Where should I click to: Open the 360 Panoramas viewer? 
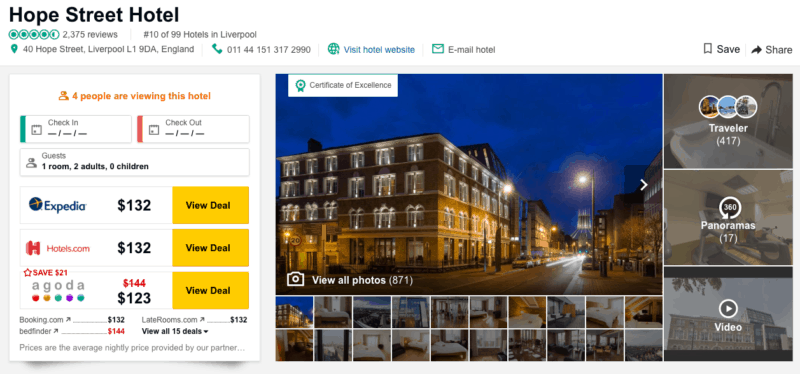pyautogui.click(x=728, y=217)
